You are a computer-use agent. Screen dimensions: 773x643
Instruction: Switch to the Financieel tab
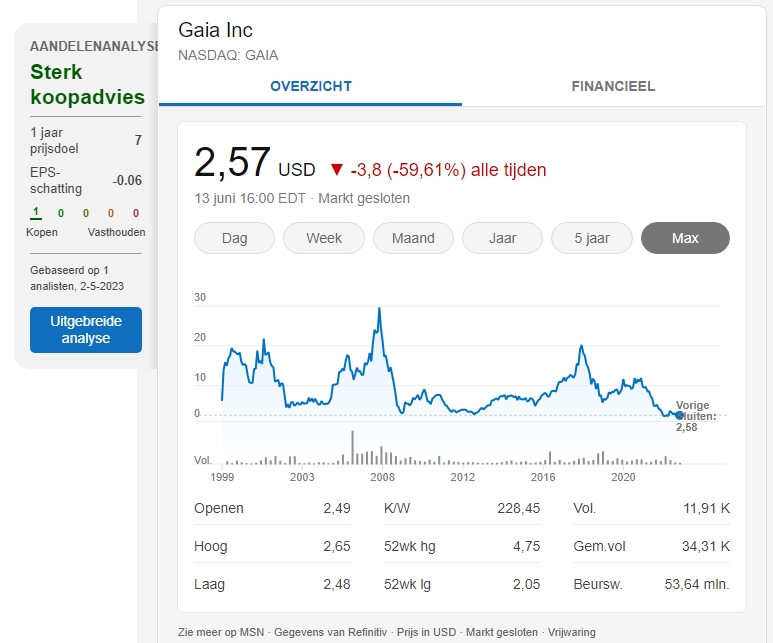[x=613, y=86]
